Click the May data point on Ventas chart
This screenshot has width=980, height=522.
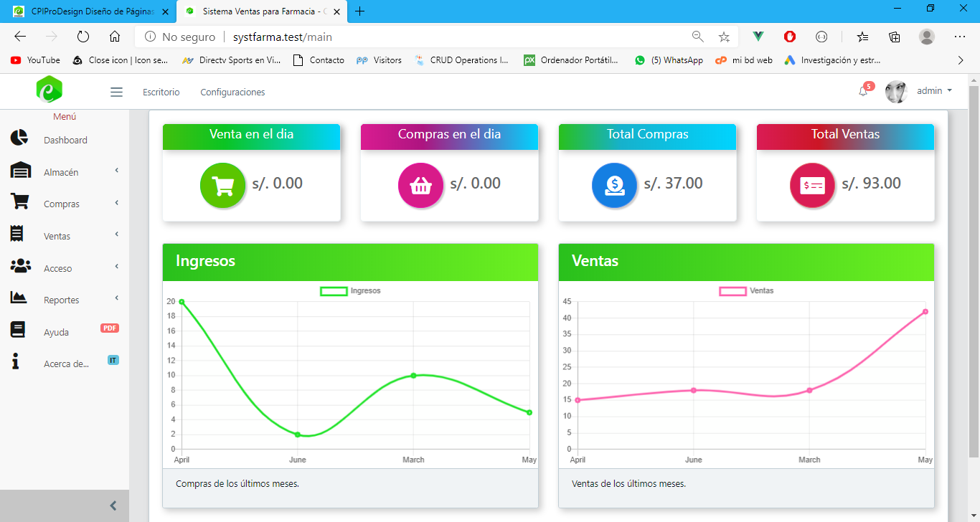pyautogui.click(x=925, y=311)
